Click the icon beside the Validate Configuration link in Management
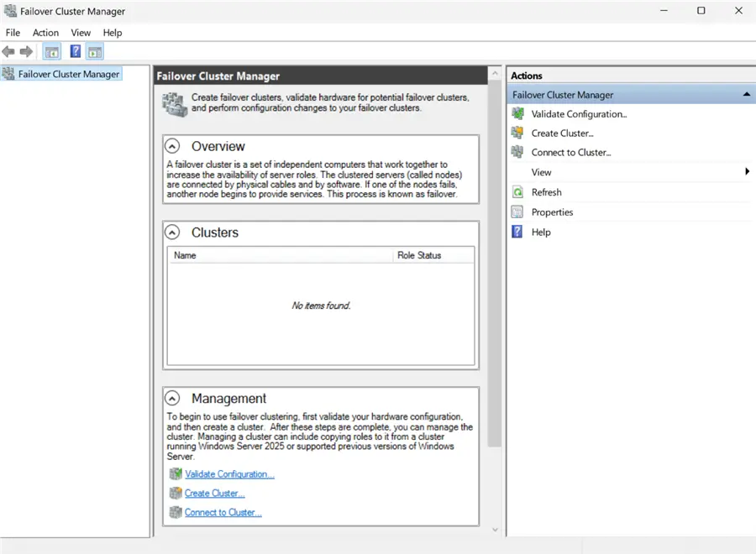The image size is (756, 554). coord(176,473)
